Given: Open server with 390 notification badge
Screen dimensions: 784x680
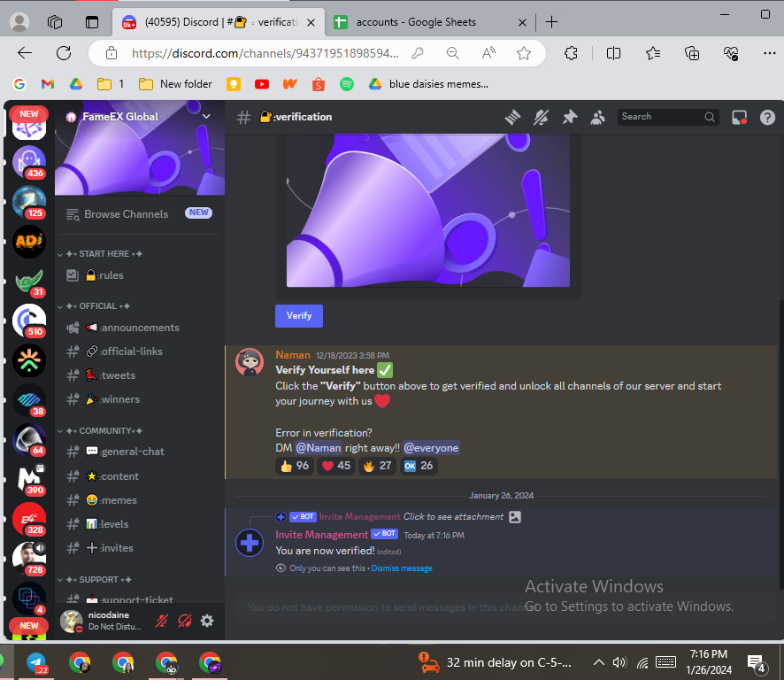Looking at the screenshot, I should [x=29, y=479].
